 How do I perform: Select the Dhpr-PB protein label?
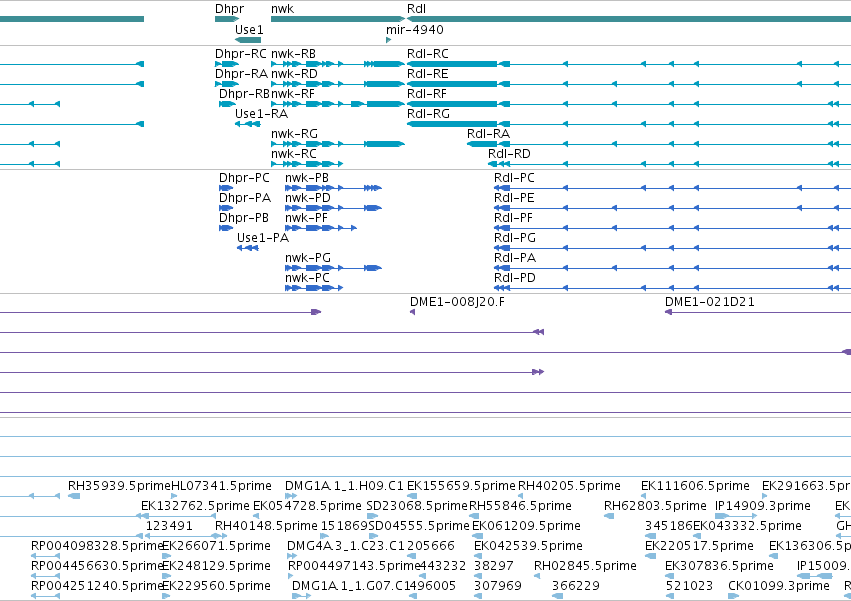pos(244,218)
